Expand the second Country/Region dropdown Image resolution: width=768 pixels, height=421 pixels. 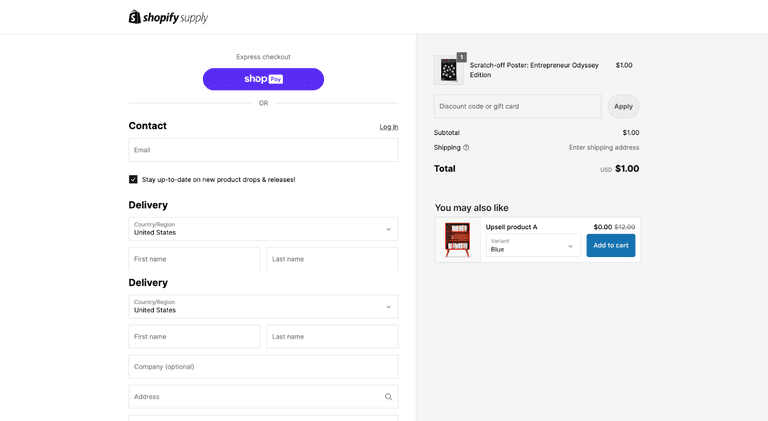click(263, 307)
